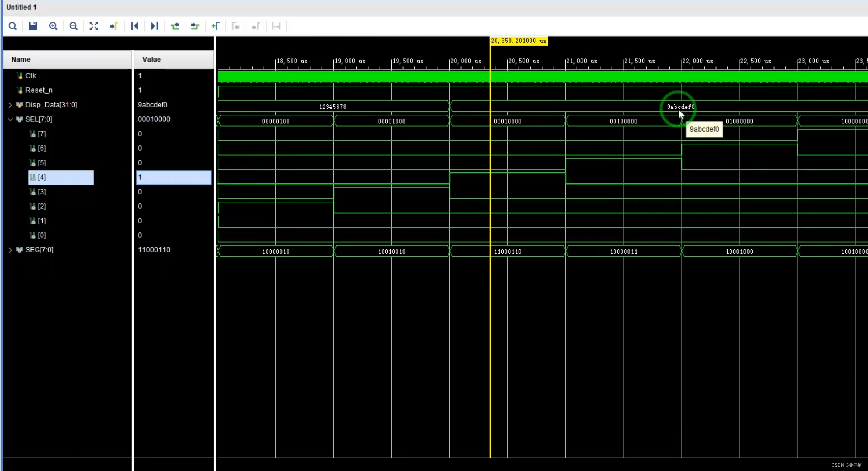868x471 pixels.
Task: Go to cursor toolbar icon
Action: click(x=114, y=26)
